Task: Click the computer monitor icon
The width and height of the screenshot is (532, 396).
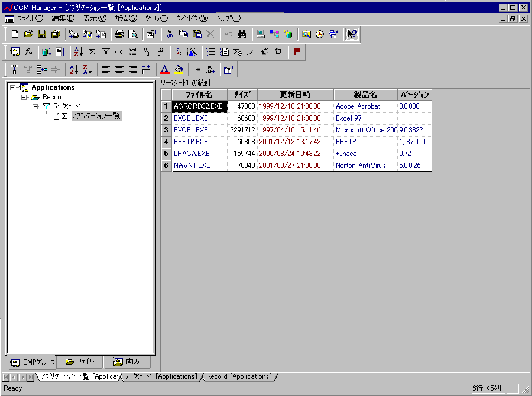Action: point(260,34)
